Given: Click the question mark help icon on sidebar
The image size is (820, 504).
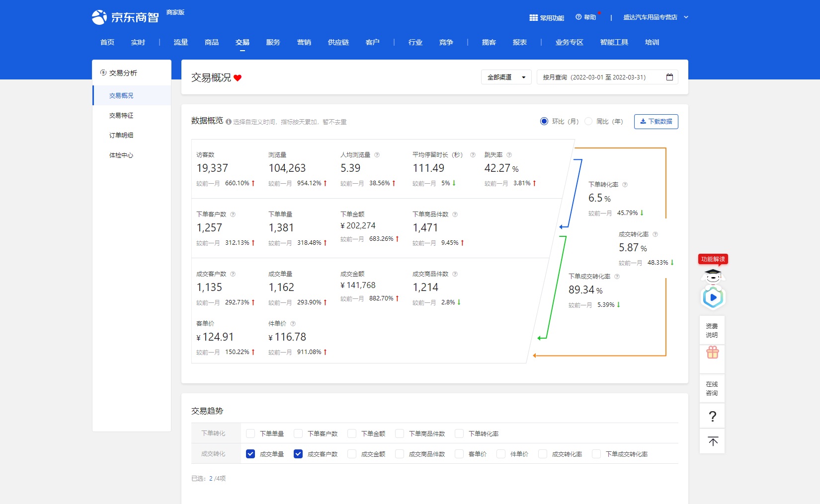Looking at the screenshot, I should point(712,416).
